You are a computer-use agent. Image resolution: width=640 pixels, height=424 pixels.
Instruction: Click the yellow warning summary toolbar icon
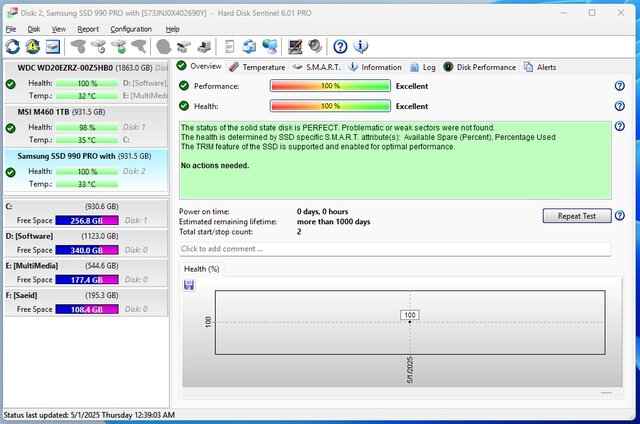(x=32, y=47)
